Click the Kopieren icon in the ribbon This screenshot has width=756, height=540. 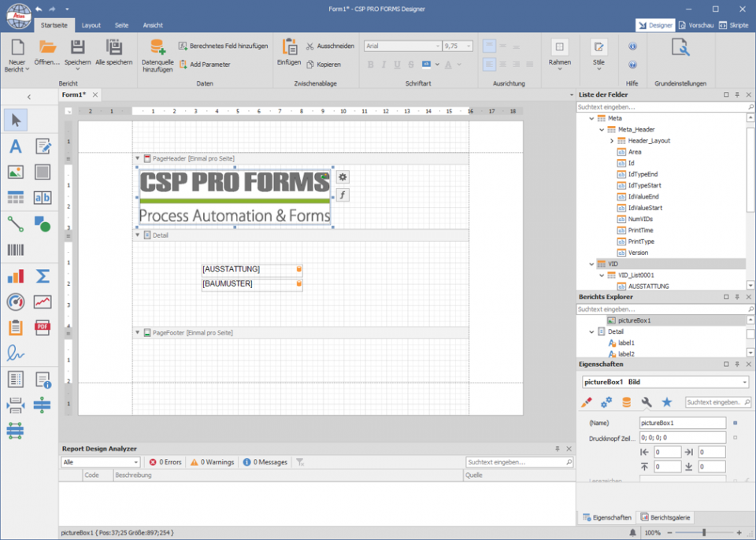311,65
